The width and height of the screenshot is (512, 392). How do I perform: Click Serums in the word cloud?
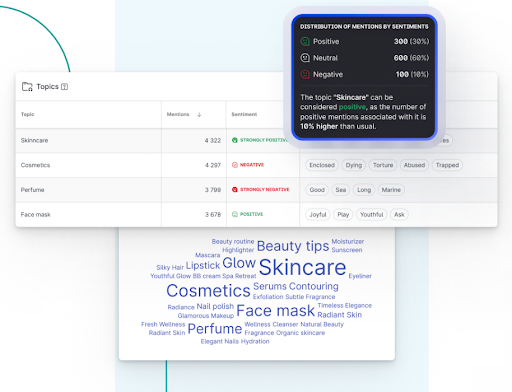[270, 286]
